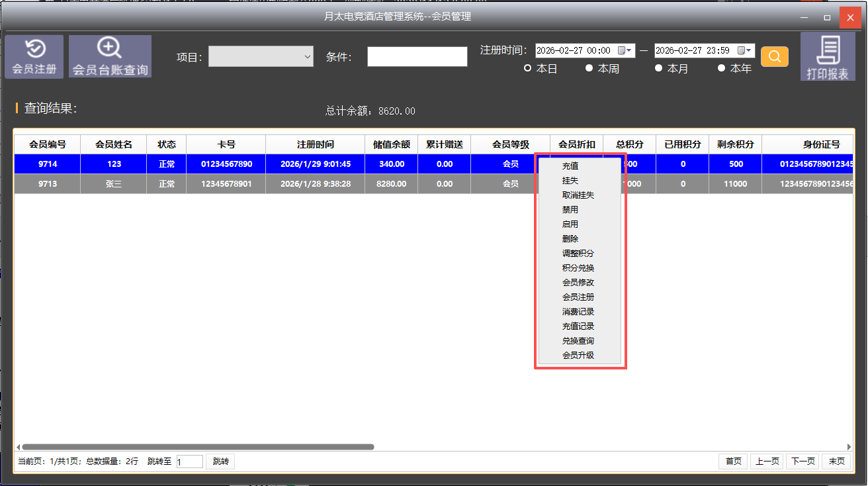The height and width of the screenshot is (486, 868).
Task: Click the 条件 search input field
Action: (x=417, y=57)
